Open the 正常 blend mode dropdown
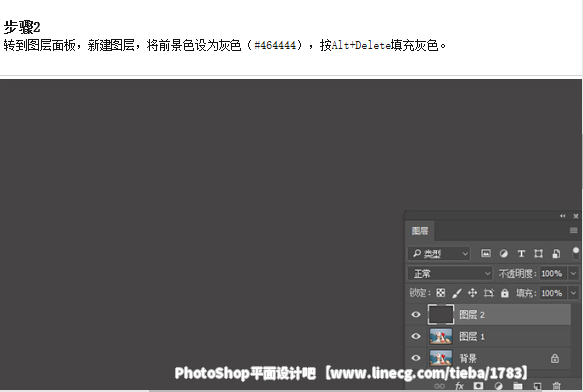Image resolution: width=583 pixels, height=392 pixels. (x=450, y=274)
